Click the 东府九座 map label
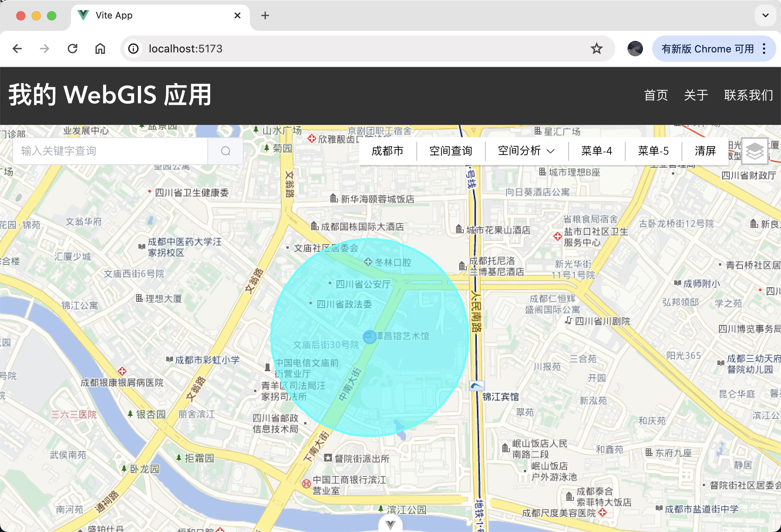This screenshot has width=781, height=532. coord(673,453)
